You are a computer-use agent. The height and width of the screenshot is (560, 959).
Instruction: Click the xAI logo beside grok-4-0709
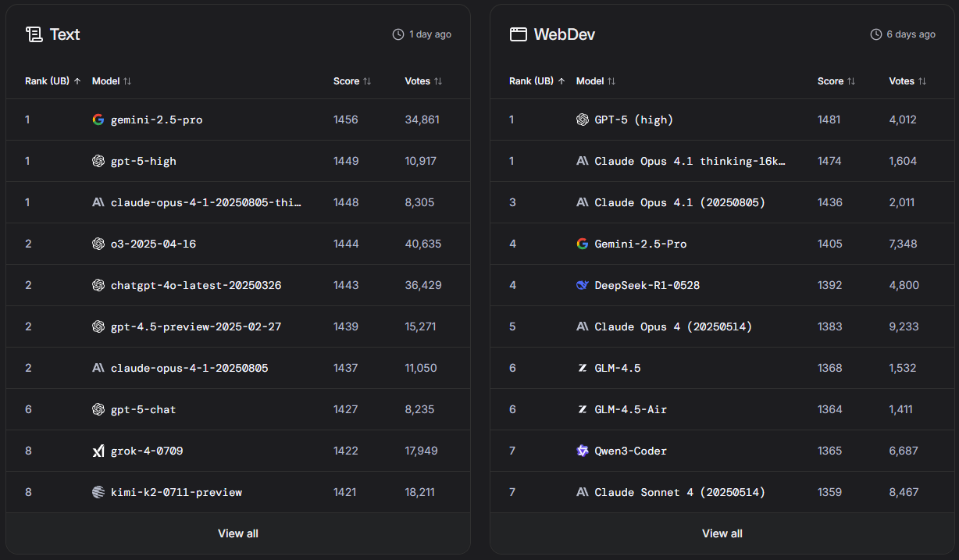(98, 451)
